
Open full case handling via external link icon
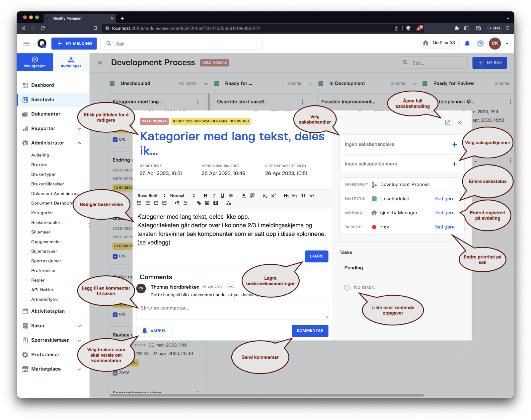coord(447,122)
